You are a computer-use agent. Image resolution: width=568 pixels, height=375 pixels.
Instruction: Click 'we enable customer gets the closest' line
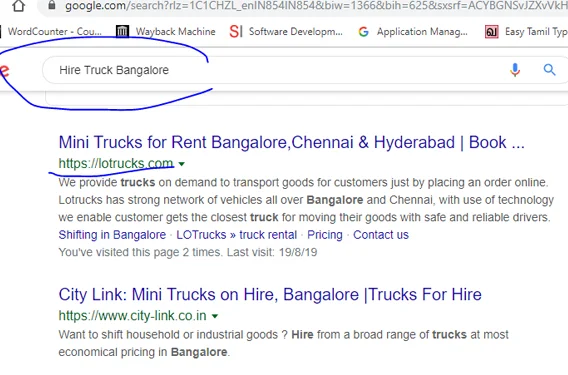click(x=304, y=217)
